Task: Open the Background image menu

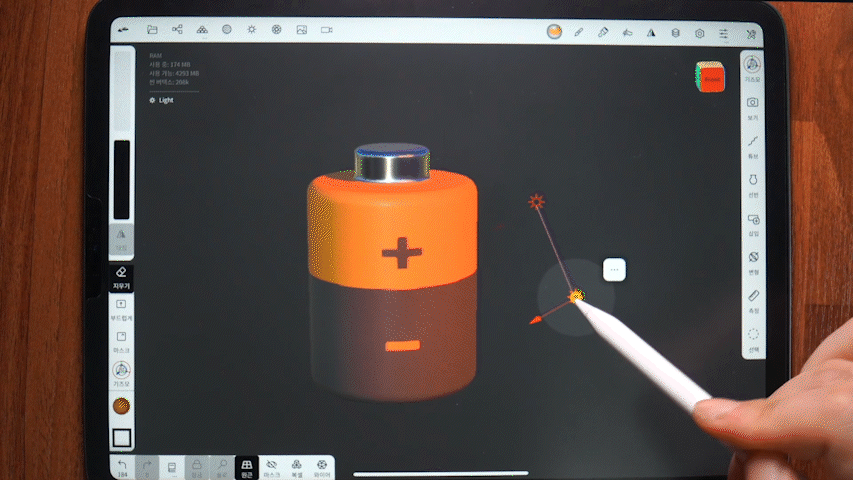Action: [301, 31]
